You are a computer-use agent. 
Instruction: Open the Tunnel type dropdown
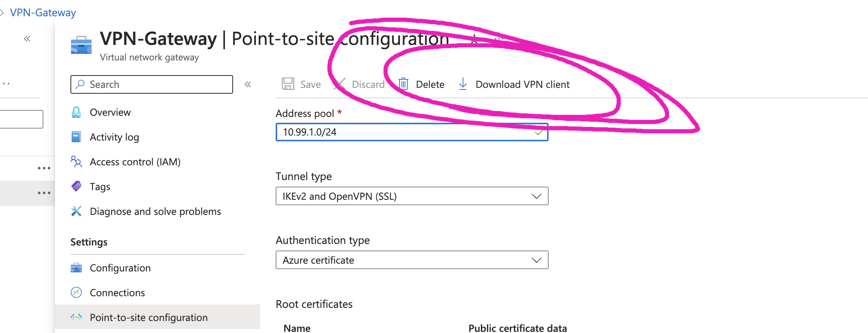[x=412, y=196]
